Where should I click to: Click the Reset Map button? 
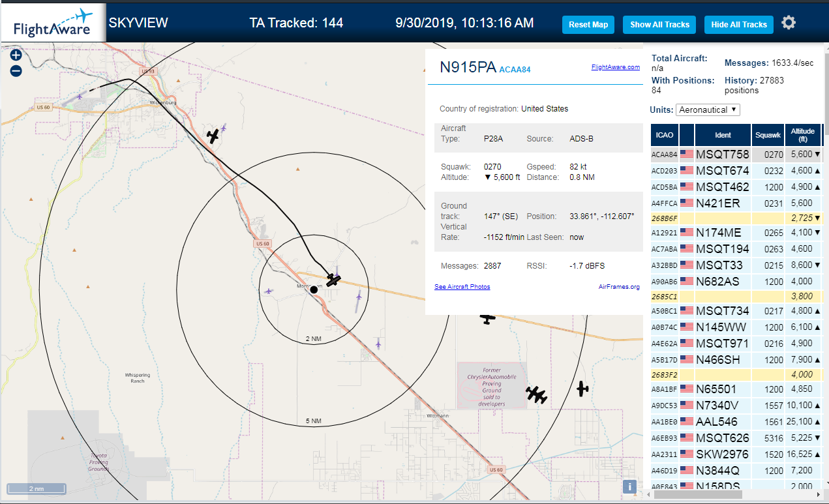pyautogui.click(x=588, y=25)
